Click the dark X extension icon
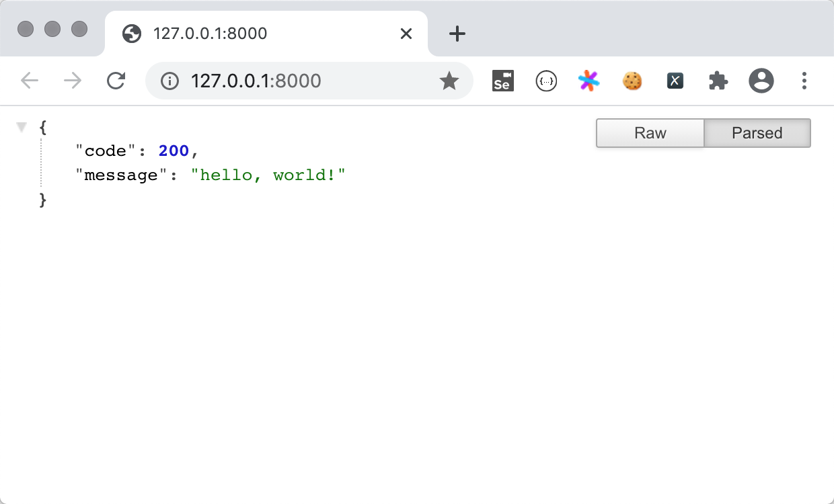The image size is (834, 504). 675,81
